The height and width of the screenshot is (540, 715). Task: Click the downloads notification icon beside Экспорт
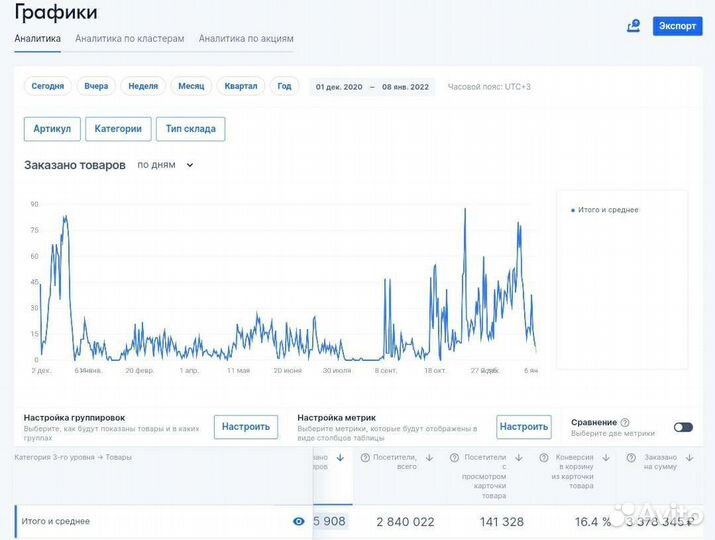633,26
